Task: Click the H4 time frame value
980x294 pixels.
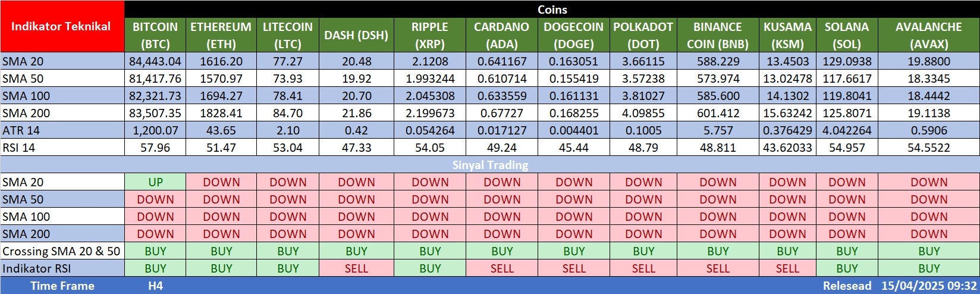Action: tap(155, 286)
